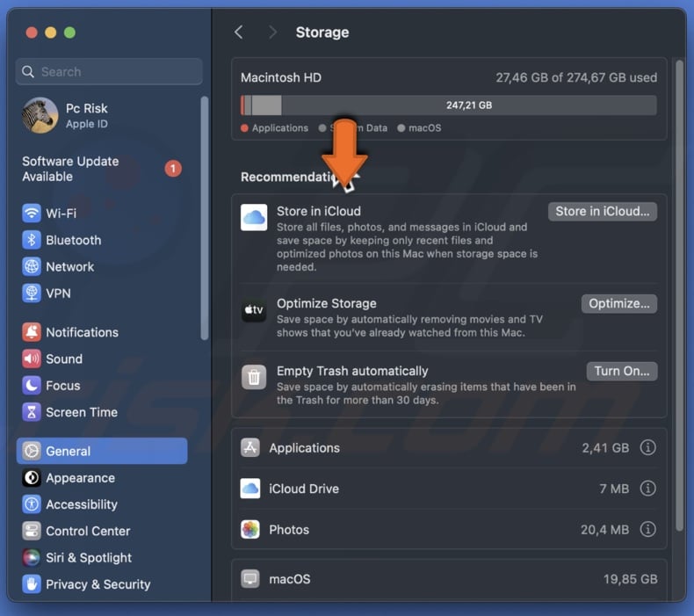694x616 pixels.
Task: Click the Bluetooth sidebar icon
Action: [32, 240]
